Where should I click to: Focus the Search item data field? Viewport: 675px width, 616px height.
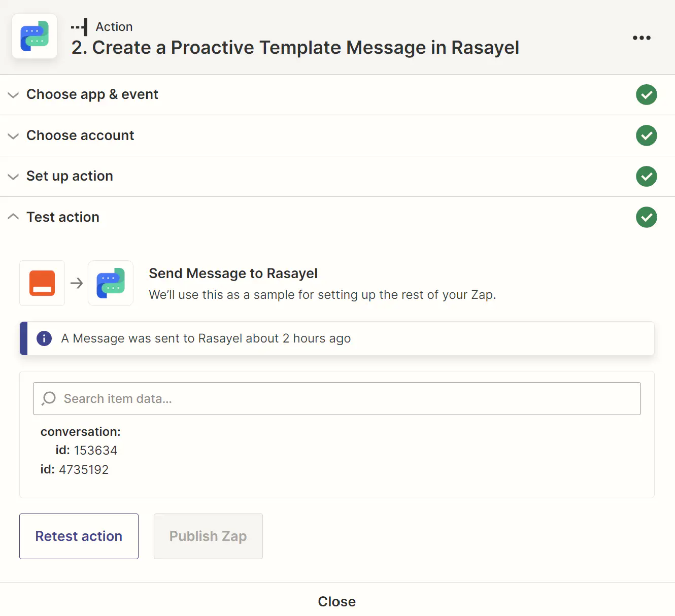[x=337, y=398]
